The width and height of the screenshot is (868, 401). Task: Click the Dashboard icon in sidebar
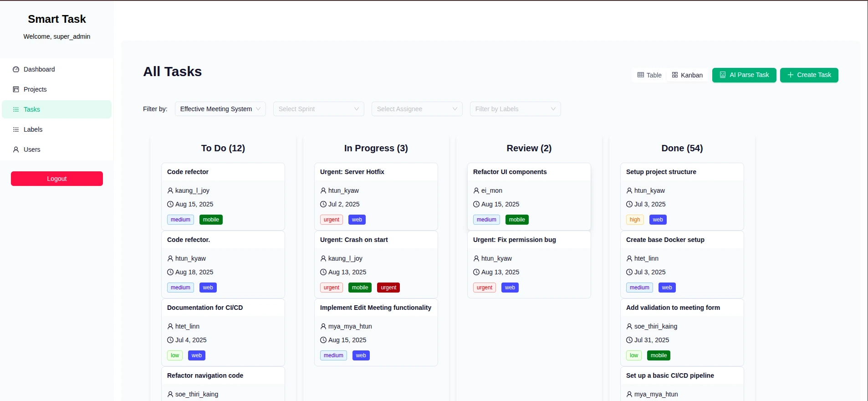pos(16,69)
